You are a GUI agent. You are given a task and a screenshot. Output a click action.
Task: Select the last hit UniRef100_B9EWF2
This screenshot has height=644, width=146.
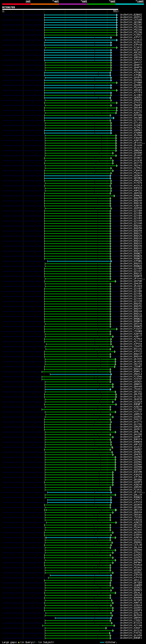pos(131,638)
